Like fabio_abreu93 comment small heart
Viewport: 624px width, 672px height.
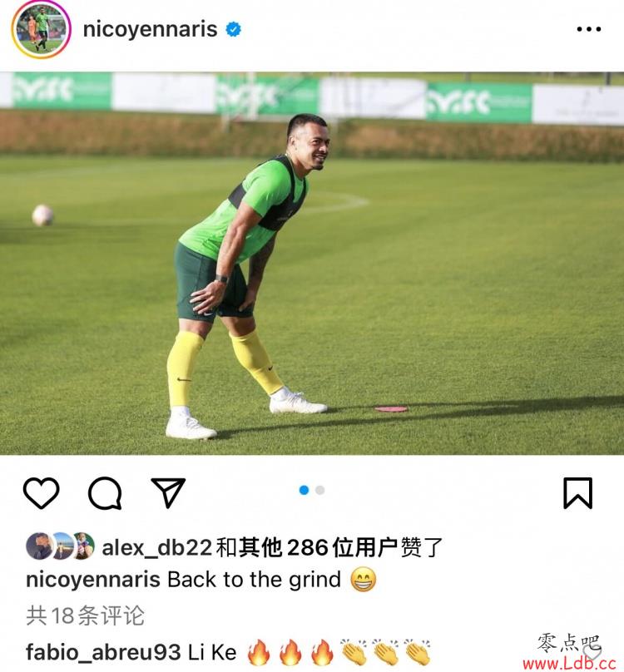click(593, 652)
